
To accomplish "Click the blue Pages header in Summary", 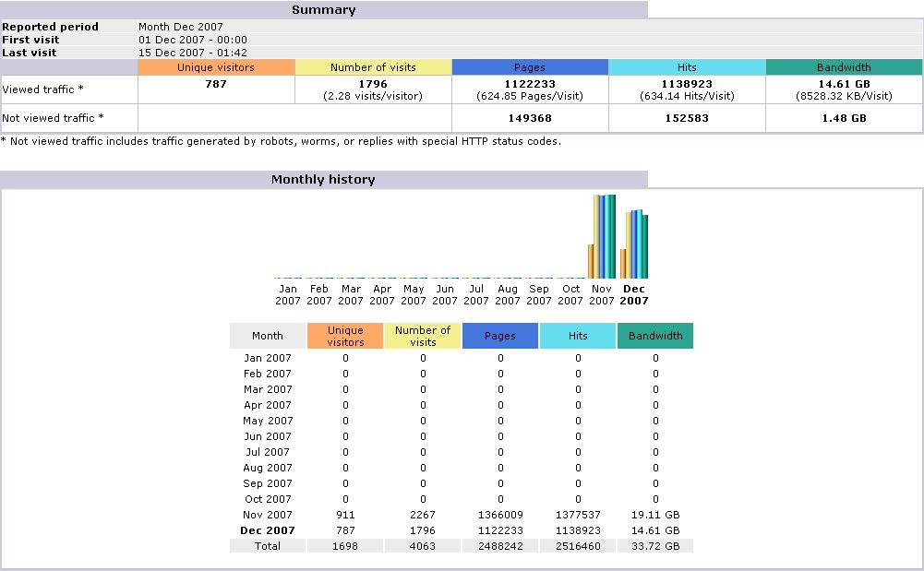I will [530, 67].
